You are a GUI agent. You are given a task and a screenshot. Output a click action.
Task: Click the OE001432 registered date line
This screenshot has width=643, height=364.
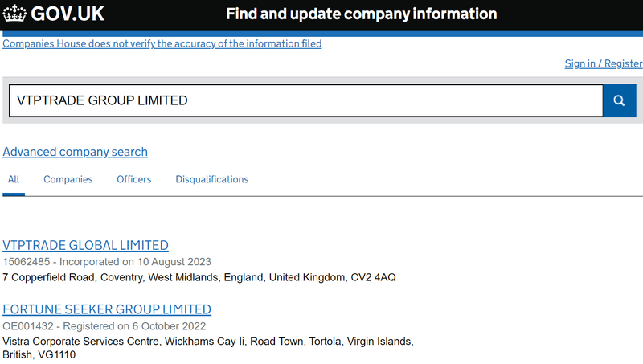(104, 326)
